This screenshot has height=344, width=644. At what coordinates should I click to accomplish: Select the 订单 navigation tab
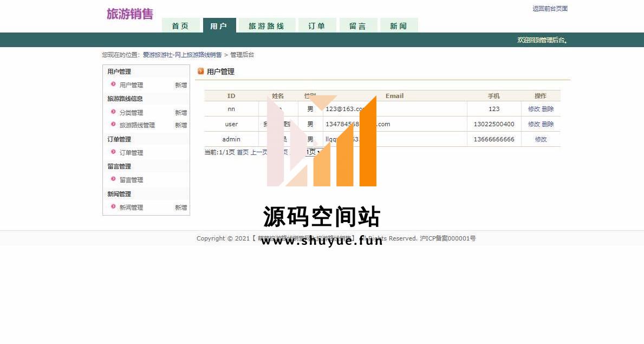coord(317,26)
